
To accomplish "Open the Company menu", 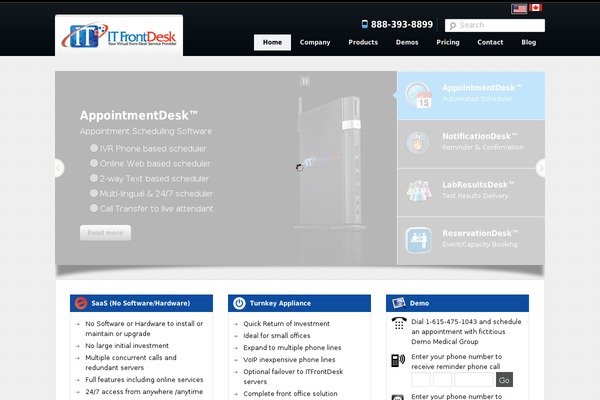I will [x=315, y=42].
